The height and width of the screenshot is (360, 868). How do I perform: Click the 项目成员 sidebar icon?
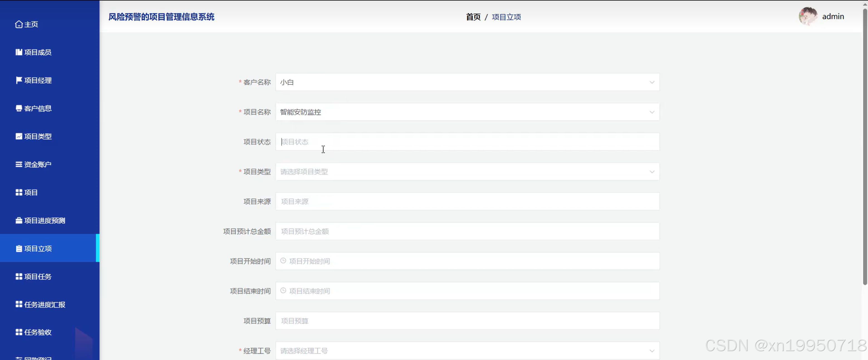[x=19, y=52]
